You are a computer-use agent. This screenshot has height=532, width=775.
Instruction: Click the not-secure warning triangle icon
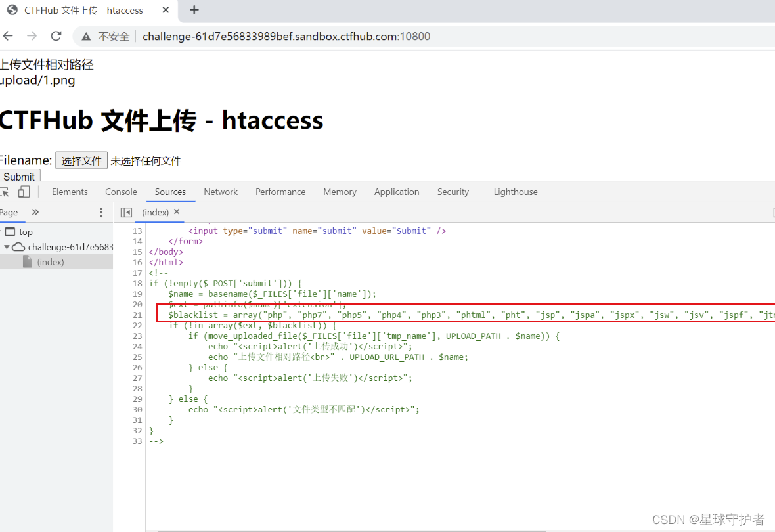pos(86,37)
